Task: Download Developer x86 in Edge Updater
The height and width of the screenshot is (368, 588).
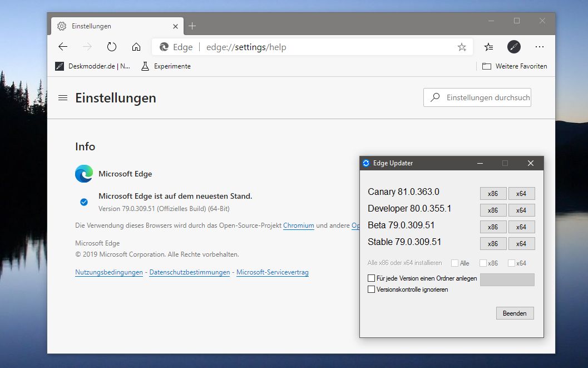Action: 493,210
